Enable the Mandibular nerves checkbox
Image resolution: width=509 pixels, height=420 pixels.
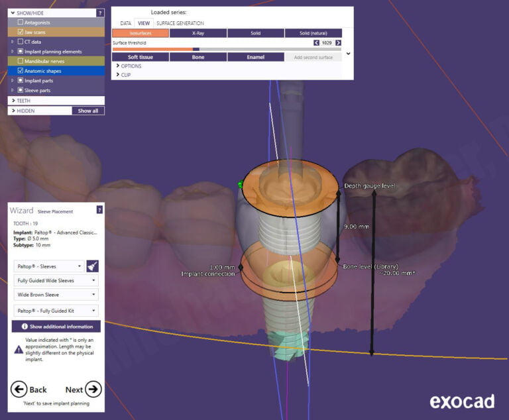(21, 61)
